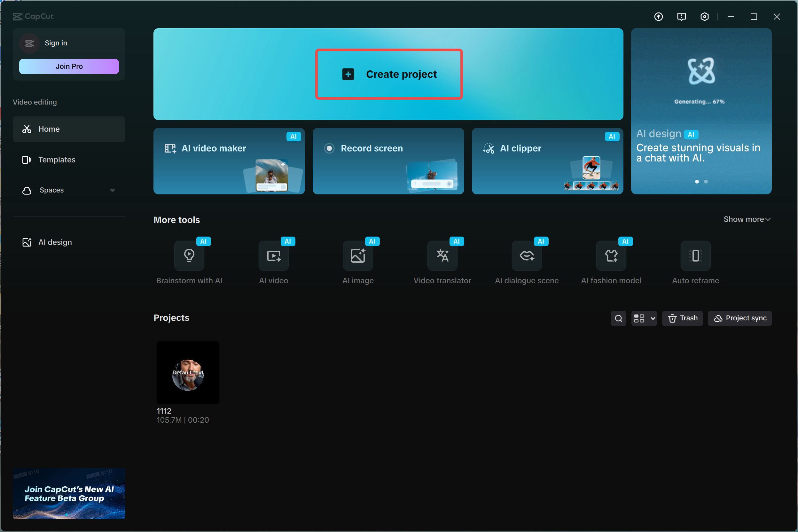The width and height of the screenshot is (798, 532).
Task: Click the projects search icon
Action: pyautogui.click(x=618, y=318)
